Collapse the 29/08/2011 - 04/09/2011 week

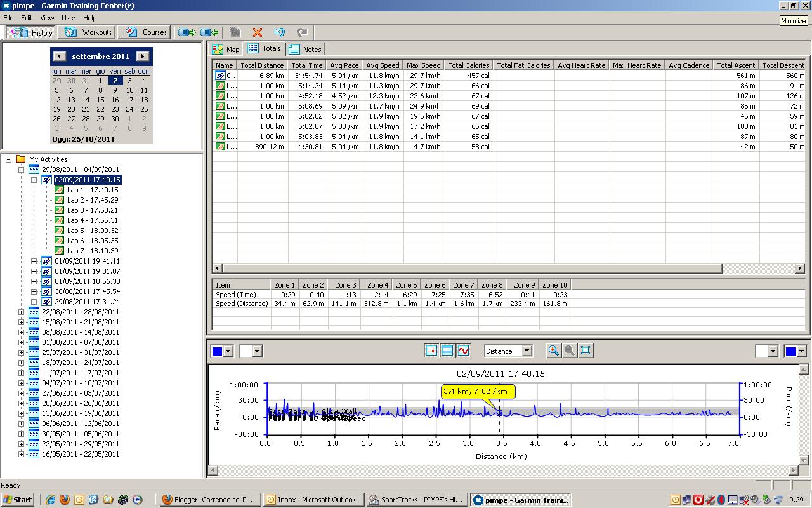tap(21, 170)
